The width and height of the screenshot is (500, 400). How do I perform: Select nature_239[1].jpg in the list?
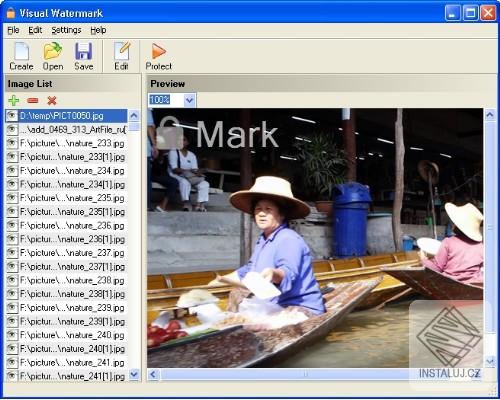point(66,321)
